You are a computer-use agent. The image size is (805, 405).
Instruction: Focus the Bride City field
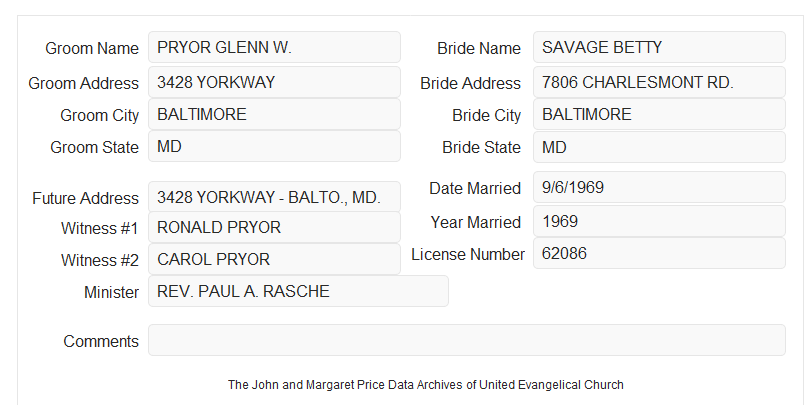point(659,114)
